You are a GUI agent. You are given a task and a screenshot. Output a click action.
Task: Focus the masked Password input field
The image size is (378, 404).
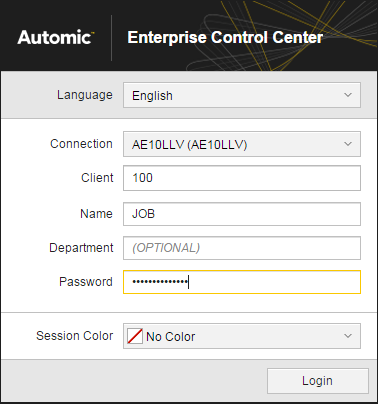click(x=242, y=282)
